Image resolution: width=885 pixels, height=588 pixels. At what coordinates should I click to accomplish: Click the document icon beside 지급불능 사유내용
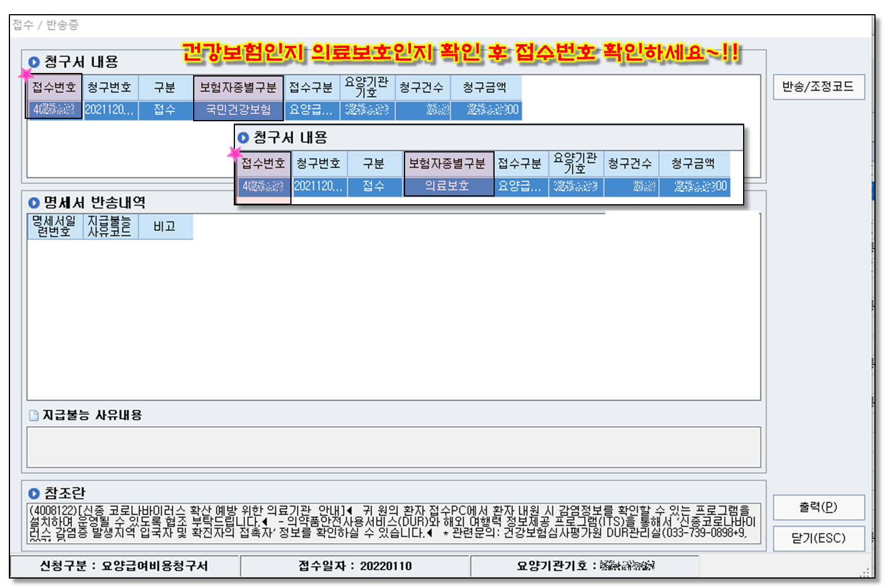(x=34, y=416)
